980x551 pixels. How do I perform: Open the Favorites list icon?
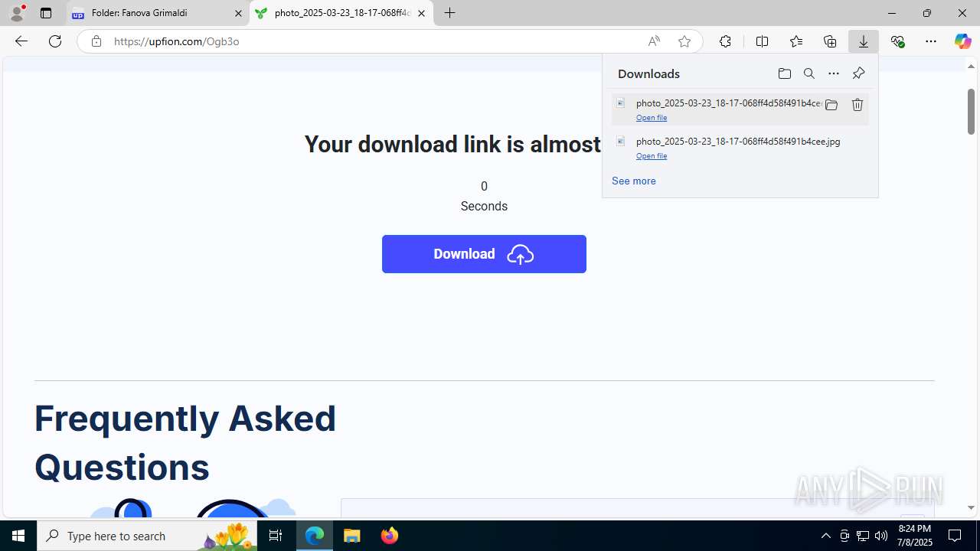tap(796, 41)
